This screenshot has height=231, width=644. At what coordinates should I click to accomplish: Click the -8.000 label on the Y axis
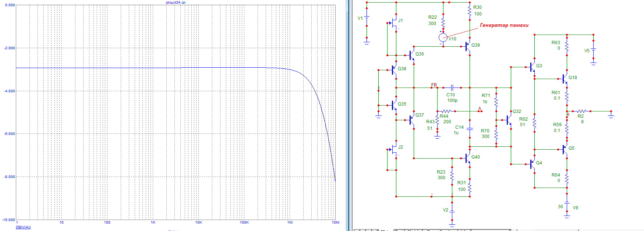pos(10,177)
